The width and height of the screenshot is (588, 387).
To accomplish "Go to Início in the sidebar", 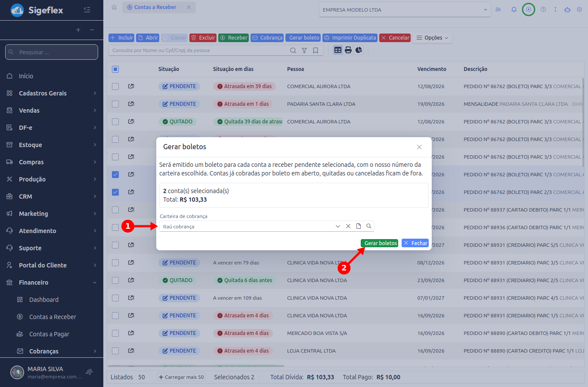I will (52, 76).
